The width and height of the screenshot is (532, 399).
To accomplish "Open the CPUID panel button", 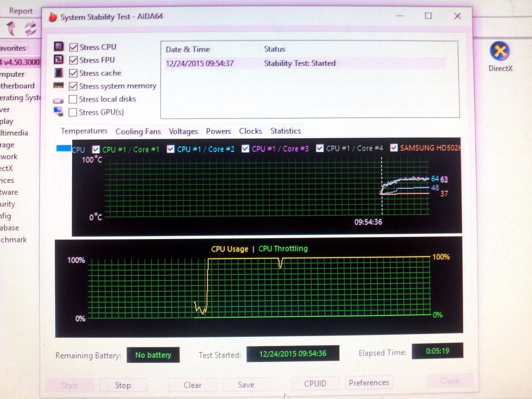I will 315,383.
